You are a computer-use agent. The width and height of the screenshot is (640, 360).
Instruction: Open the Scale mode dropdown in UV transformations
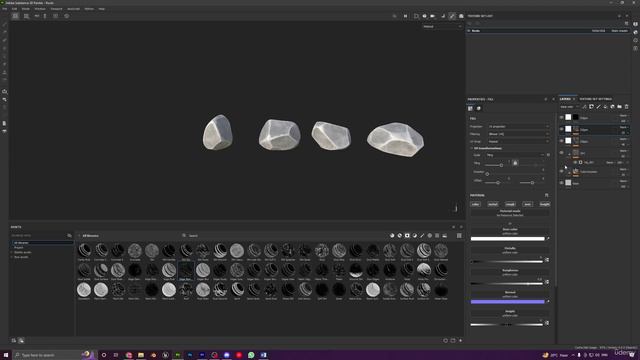516,155
